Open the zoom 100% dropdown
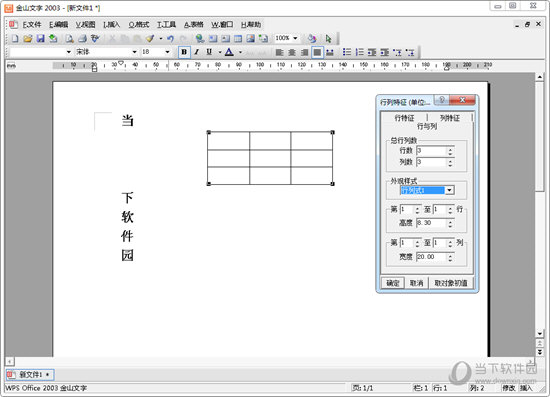550x397 pixels. click(x=295, y=38)
